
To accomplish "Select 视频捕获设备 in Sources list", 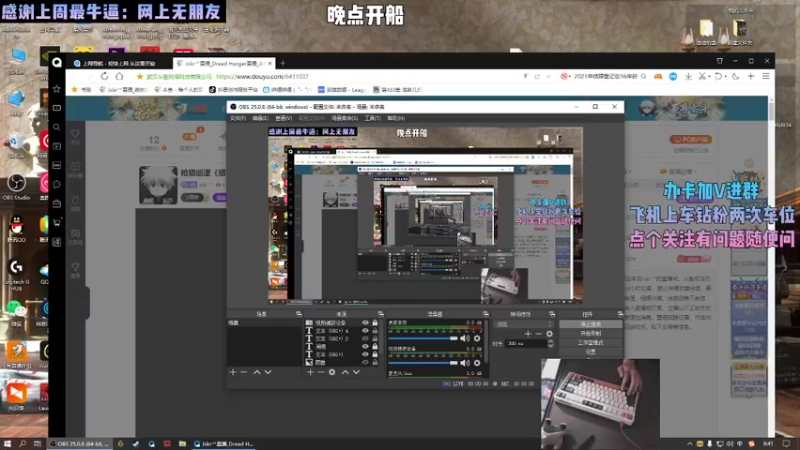I will click(x=331, y=323).
